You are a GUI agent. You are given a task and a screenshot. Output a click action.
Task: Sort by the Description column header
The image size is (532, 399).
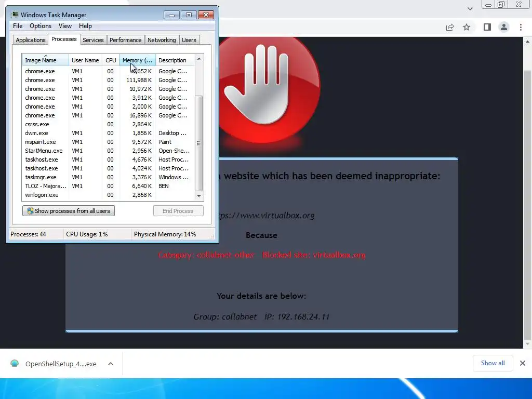point(175,60)
